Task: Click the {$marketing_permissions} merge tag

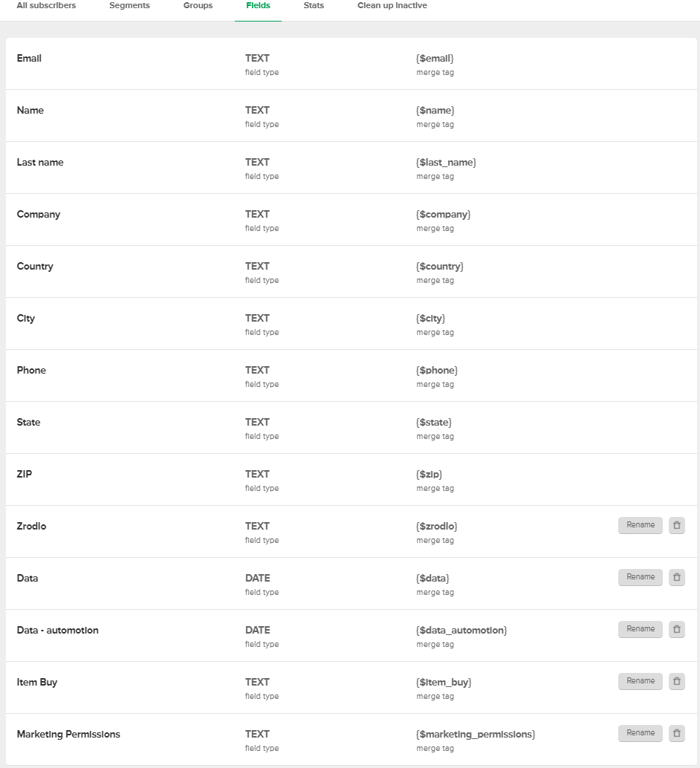Action: pos(476,734)
